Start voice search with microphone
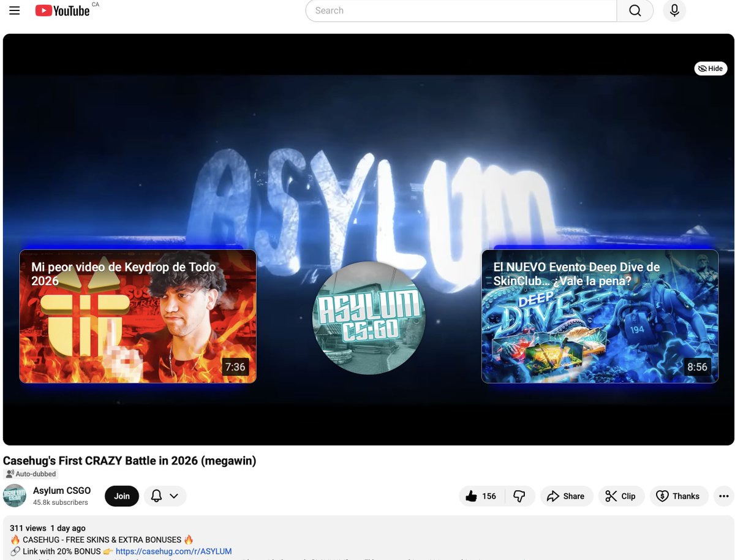The height and width of the screenshot is (560, 735). (x=674, y=10)
